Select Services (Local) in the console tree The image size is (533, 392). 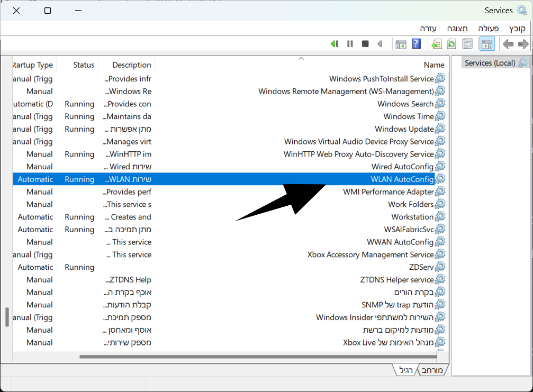(x=490, y=63)
